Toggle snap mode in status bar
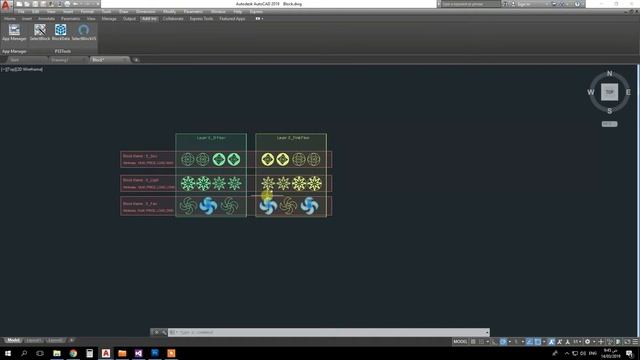 pos(482,342)
